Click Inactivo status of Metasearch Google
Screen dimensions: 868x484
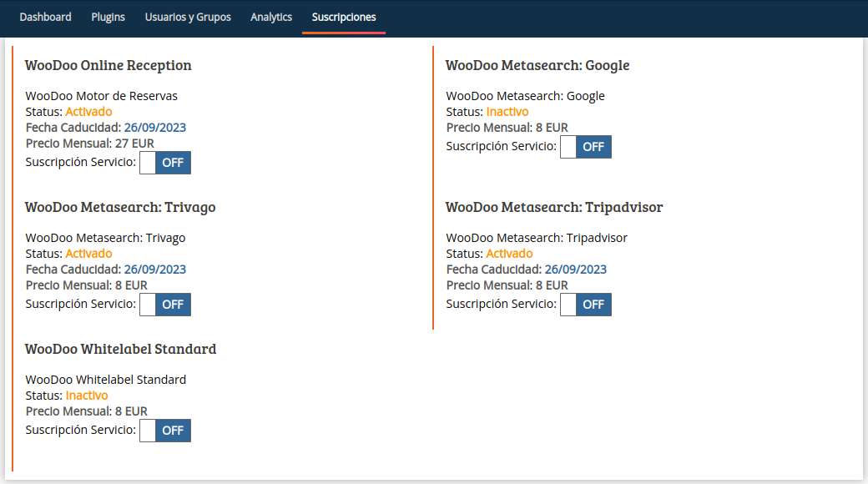(507, 112)
